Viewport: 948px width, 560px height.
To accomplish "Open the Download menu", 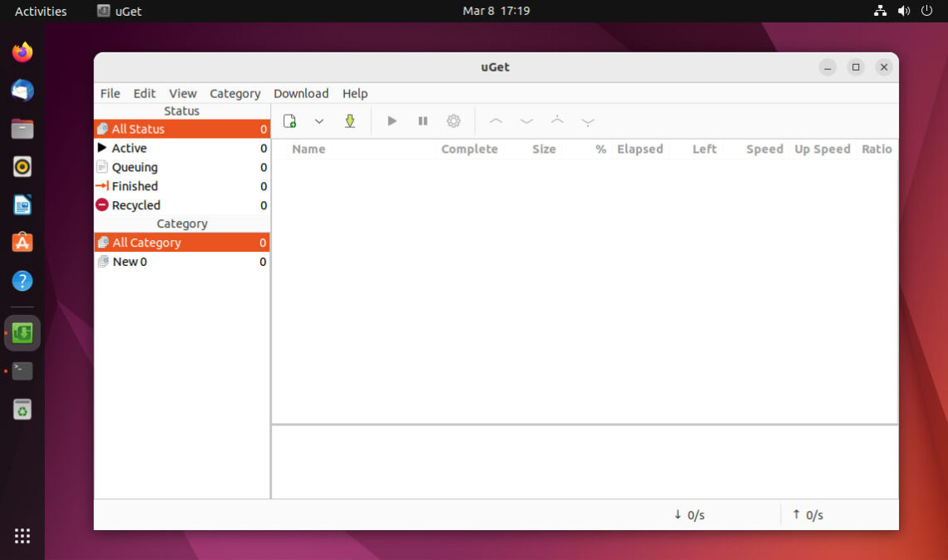I will click(301, 94).
